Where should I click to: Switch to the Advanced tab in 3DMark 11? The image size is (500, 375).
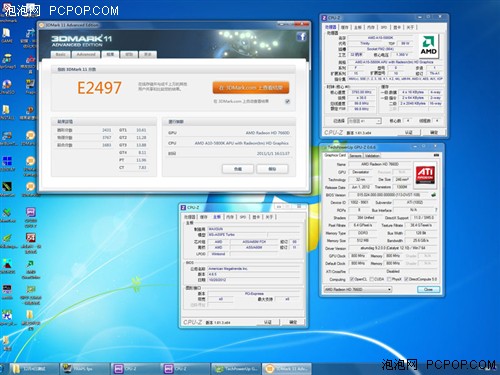click(86, 54)
